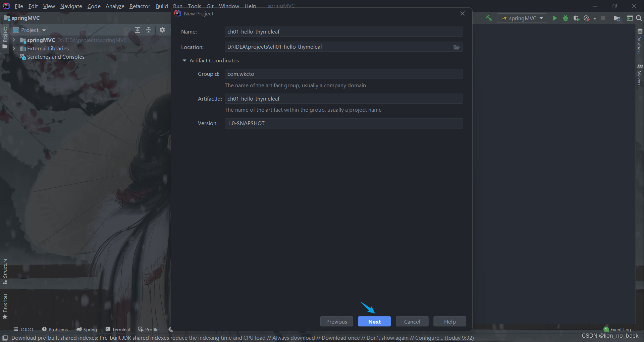Click the IntelliJ IDEA logo icon in title bar

tap(6, 6)
